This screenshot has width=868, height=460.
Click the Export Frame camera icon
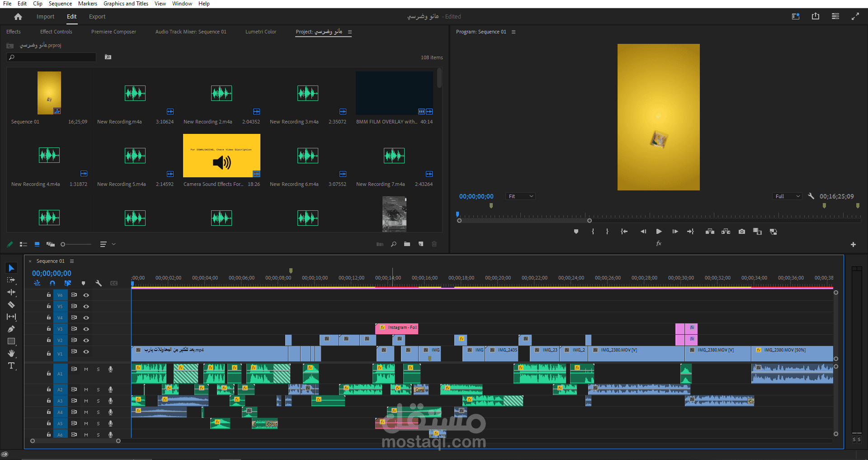click(742, 232)
